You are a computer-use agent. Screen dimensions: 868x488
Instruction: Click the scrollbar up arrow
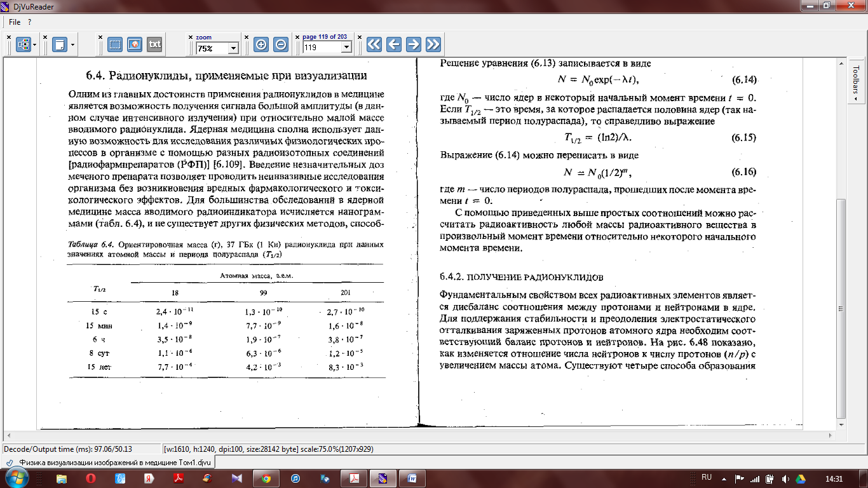(x=841, y=63)
